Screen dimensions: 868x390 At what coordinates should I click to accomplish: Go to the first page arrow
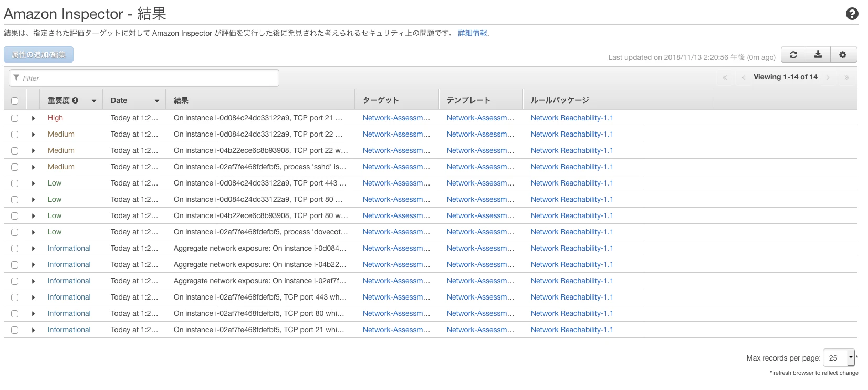(725, 77)
